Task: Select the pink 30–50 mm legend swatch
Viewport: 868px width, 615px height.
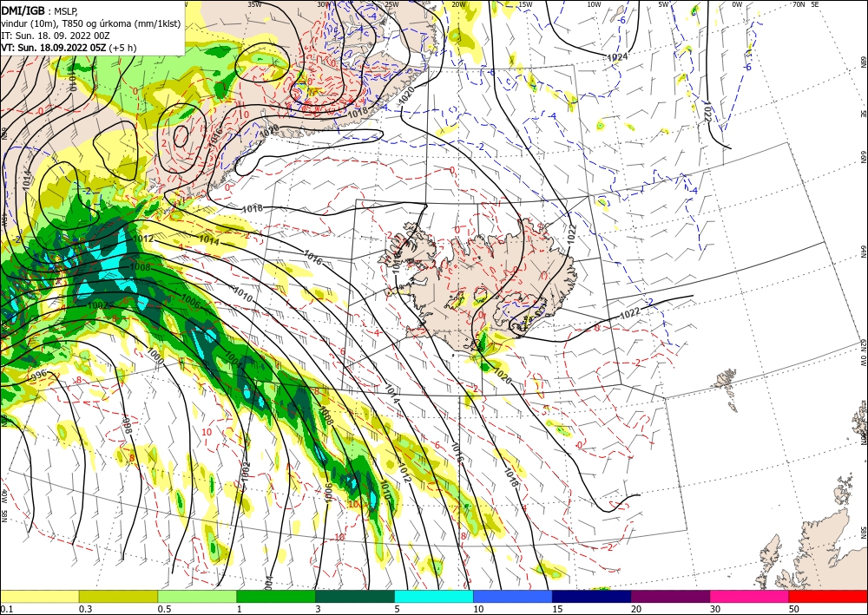Action: 750,596
